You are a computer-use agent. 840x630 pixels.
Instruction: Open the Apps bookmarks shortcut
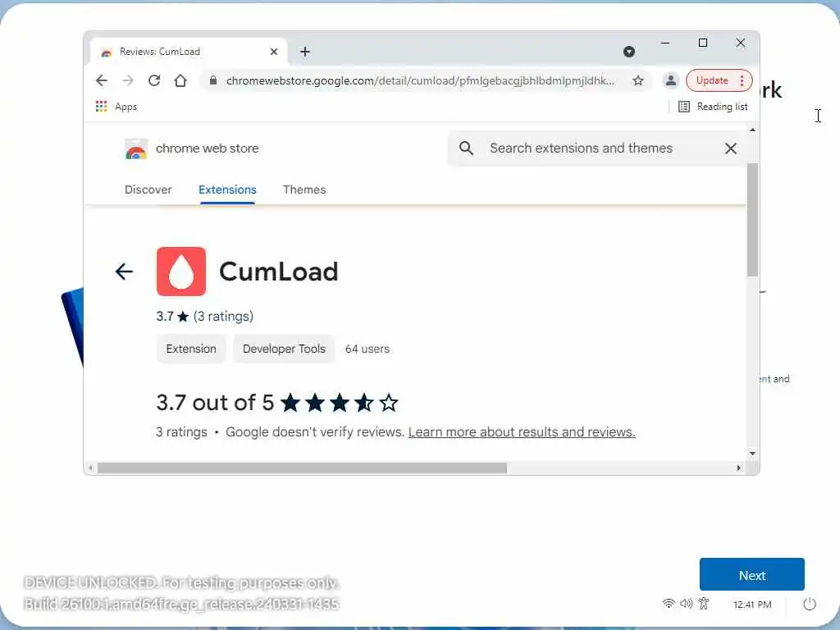pyautogui.click(x=116, y=107)
